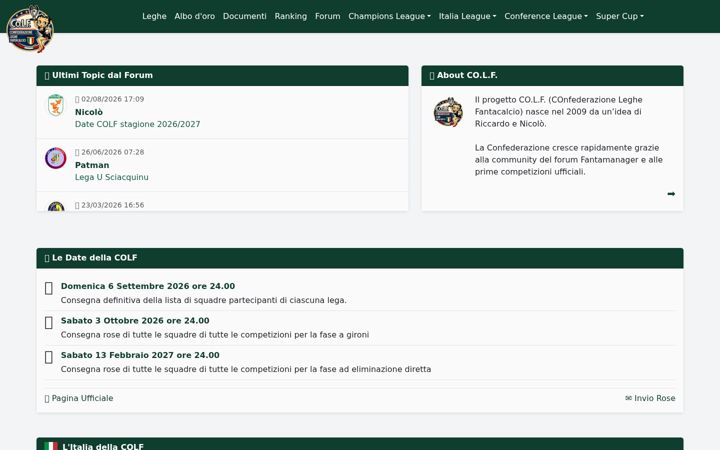This screenshot has width=720, height=450.
Task: Open the Lega U Sciacquinu topic
Action: tap(112, 177)
